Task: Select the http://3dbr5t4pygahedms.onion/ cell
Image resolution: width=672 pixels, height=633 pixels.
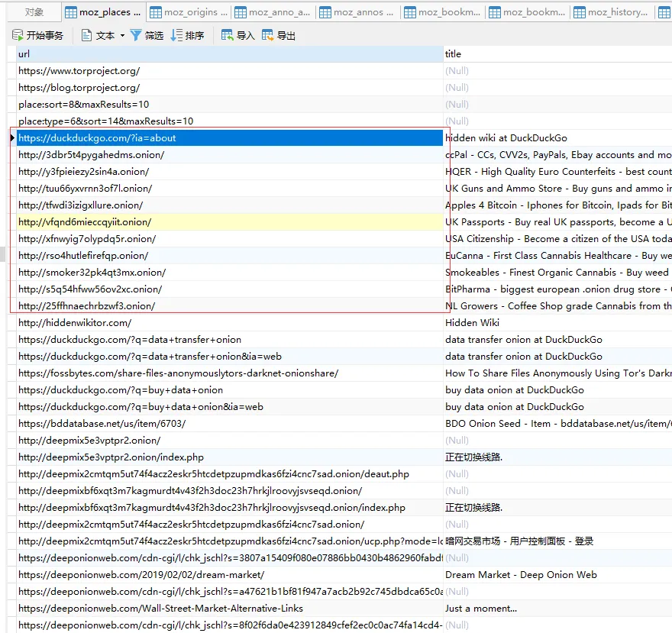Action: 230,155
